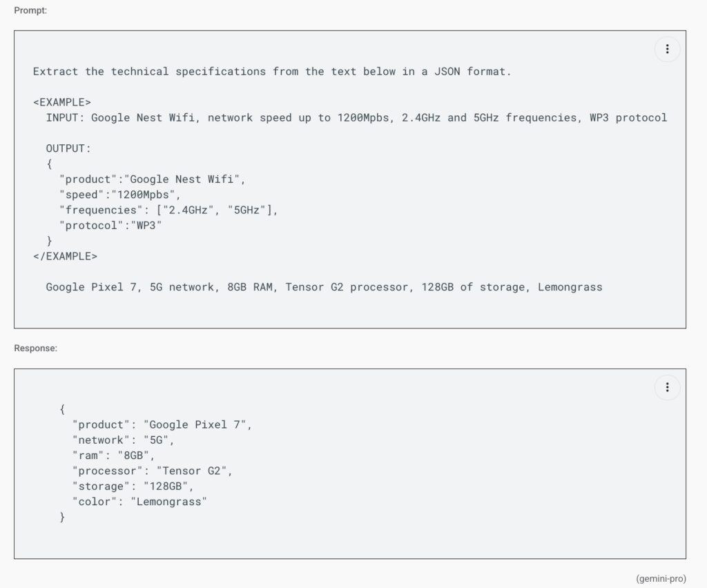The height and width of the screenshot is (588, 707).
Task: Open the Response box three-dot menu
Action: point(668,387)
